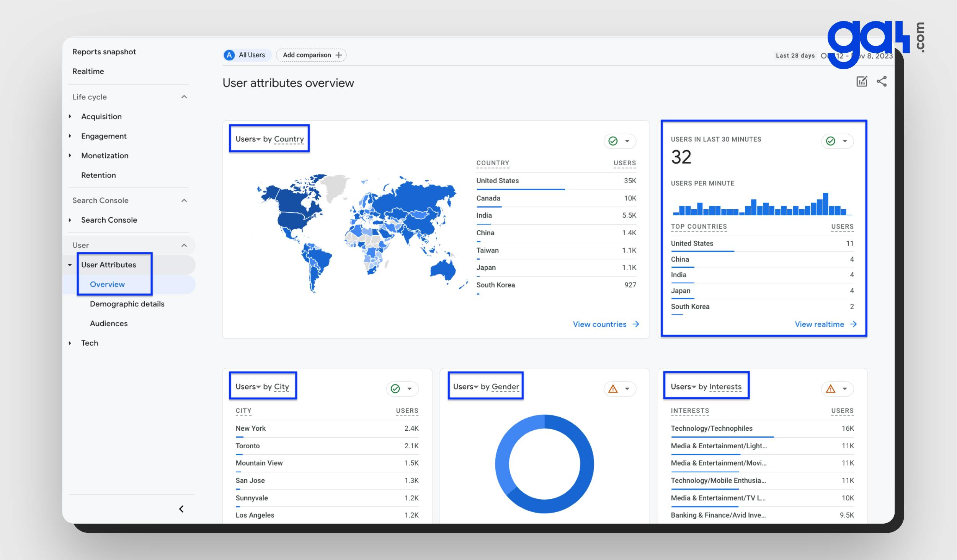
Task: Click the Taiwan row in Country table
Action: tap(556, 250)
